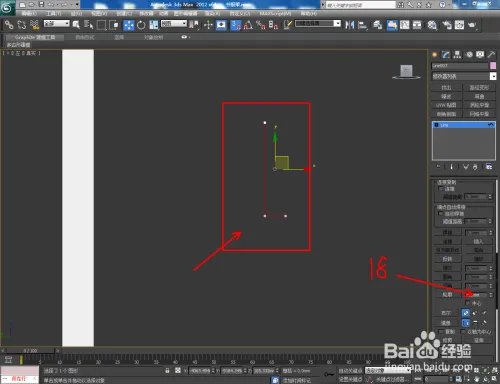Toggle Window/Crossing selection mode
Image resolution: width=500 pixels, height=384 pixels.
(114, 25)
